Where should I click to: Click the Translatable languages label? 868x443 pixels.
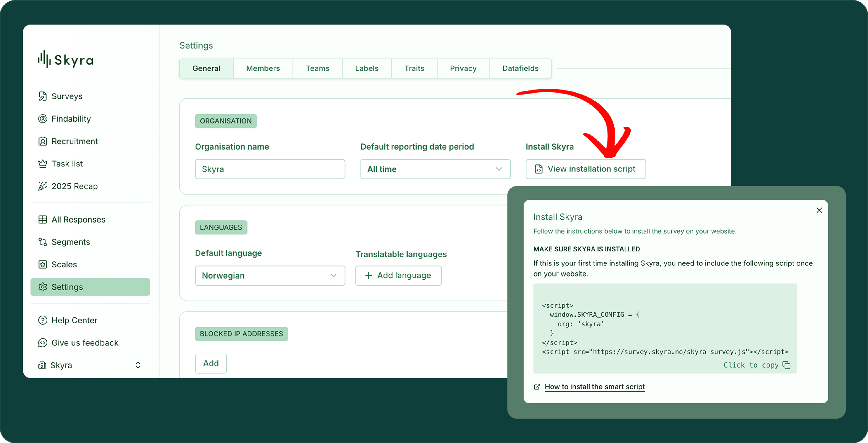pos(401,254)
